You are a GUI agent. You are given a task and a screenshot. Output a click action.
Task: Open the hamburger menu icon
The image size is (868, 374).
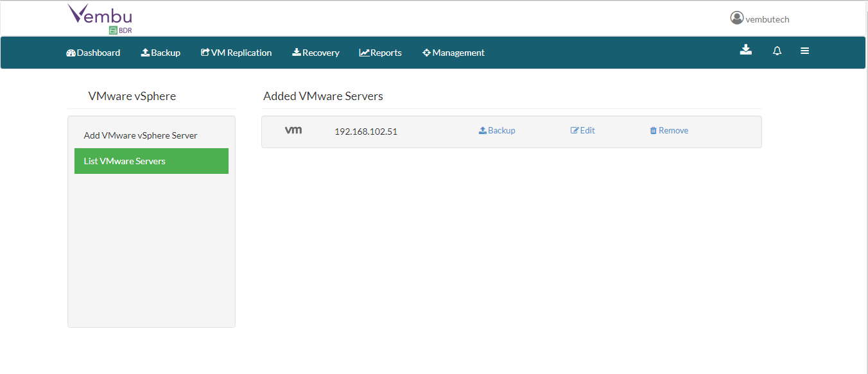click(x=804, y=51)
